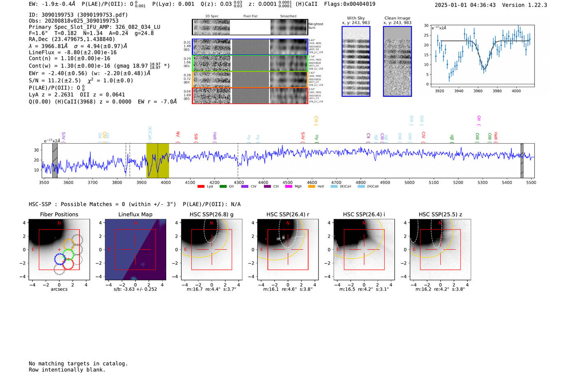
Task: Click the yellow highlighted band in spectrum
Action: (x=158, y=160)
